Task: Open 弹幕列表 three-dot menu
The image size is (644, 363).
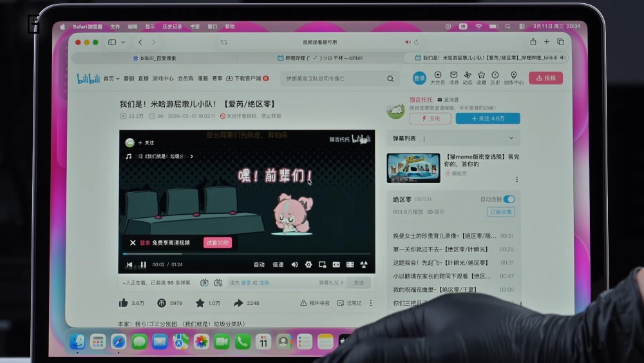Action: 424,139
